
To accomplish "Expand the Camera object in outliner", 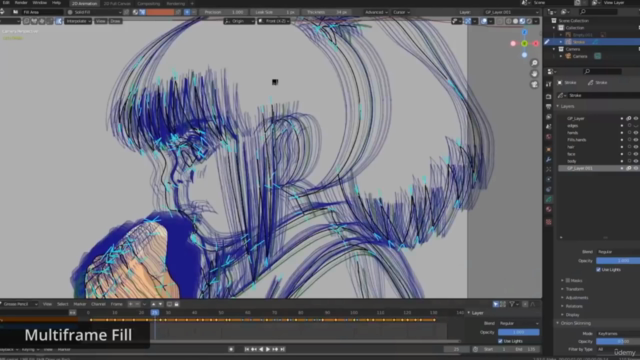I will coord(561,56).
